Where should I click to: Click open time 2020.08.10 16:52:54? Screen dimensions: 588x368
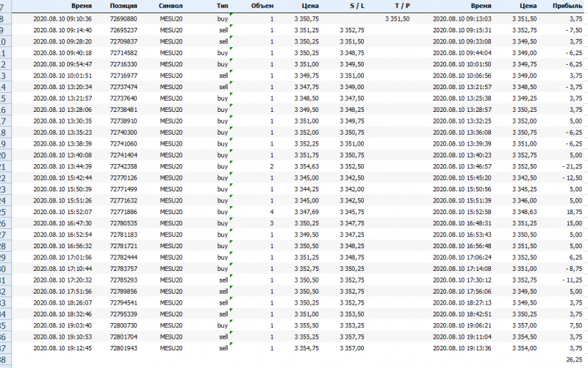click(62, 234)
